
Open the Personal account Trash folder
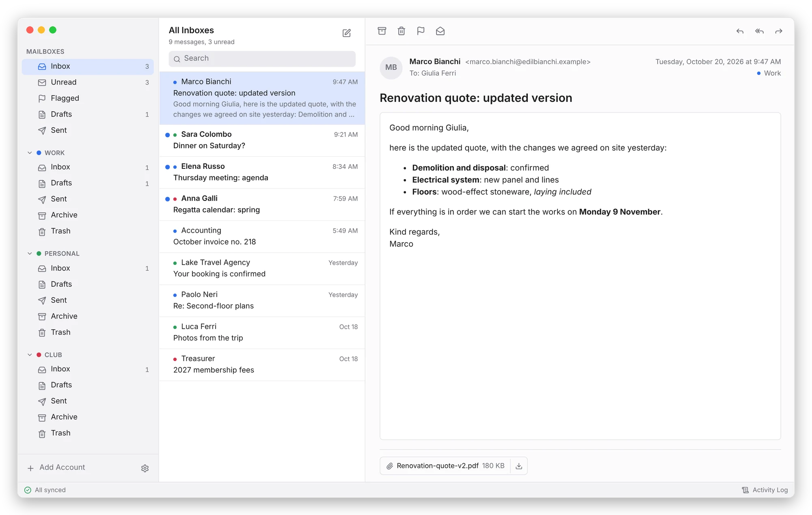pyautogui.click(x=88, y=333)
